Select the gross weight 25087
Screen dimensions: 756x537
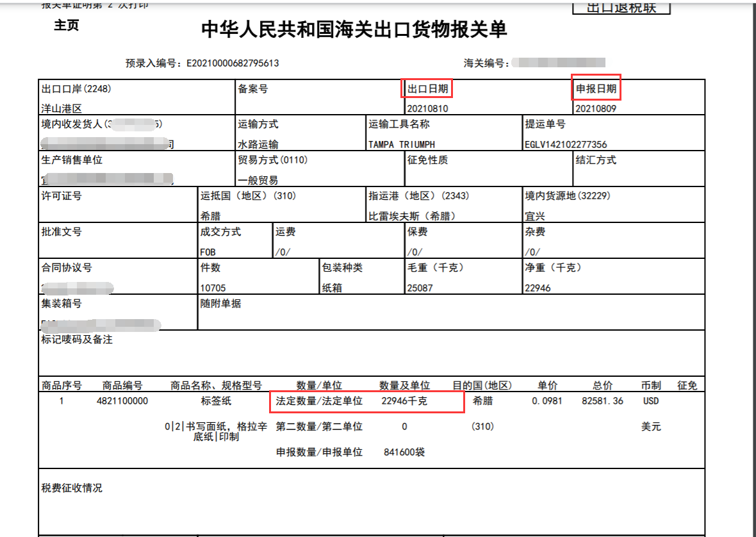pos(420,288)
